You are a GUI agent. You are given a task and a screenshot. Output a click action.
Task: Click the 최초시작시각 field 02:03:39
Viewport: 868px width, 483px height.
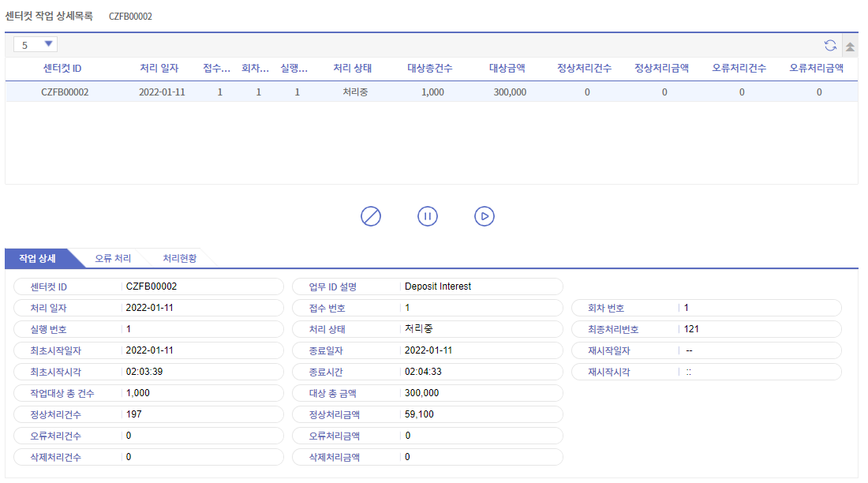148,373
